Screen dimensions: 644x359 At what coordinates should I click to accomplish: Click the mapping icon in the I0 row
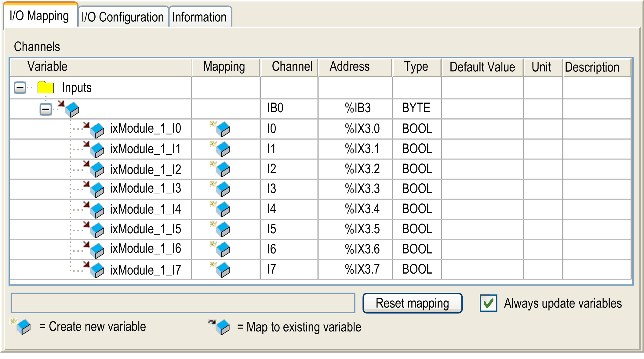click(220, 129)
